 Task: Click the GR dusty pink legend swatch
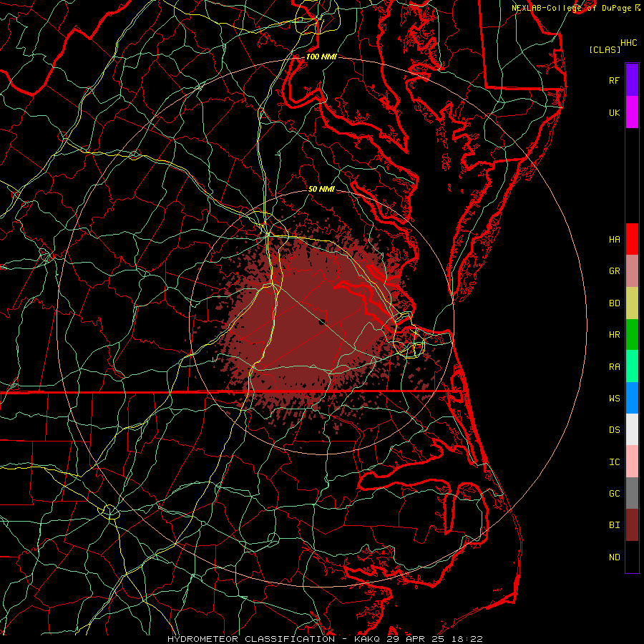pos(632,270)
